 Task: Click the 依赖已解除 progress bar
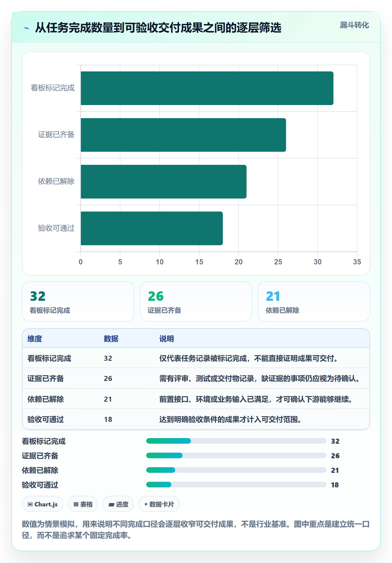coord(236,470)
